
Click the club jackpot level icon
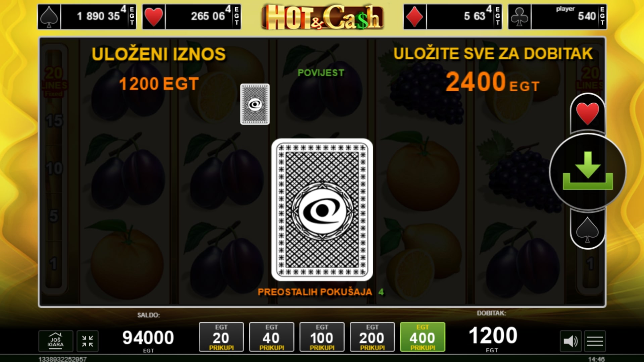point(519,17)
